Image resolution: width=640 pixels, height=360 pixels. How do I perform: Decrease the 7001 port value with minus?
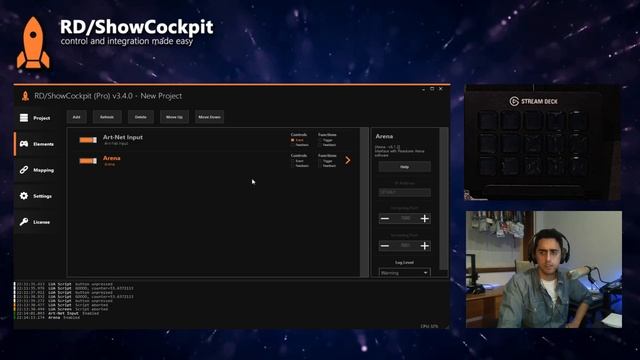click(x=384, y=246)
